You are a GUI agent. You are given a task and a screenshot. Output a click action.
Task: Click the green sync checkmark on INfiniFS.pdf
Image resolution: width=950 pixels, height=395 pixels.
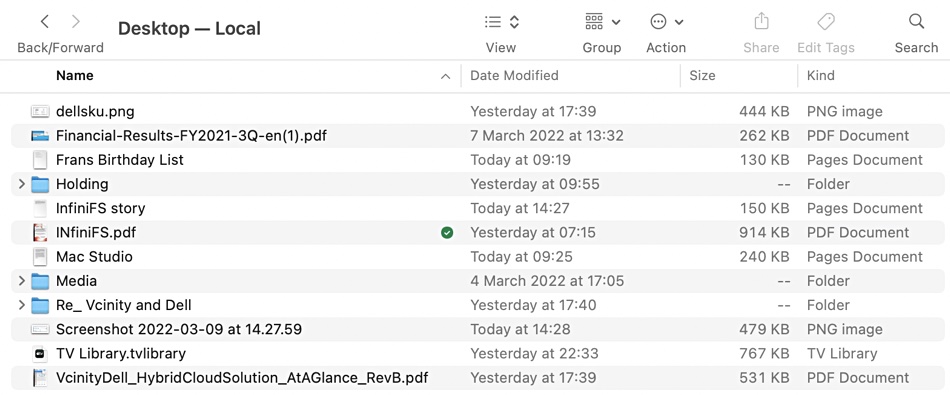[447, 233]
